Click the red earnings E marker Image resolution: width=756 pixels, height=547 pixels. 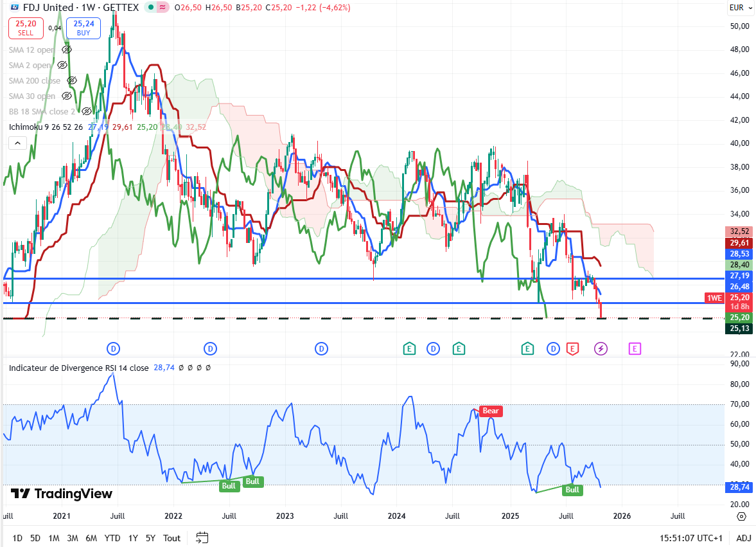tap(572, 348)
